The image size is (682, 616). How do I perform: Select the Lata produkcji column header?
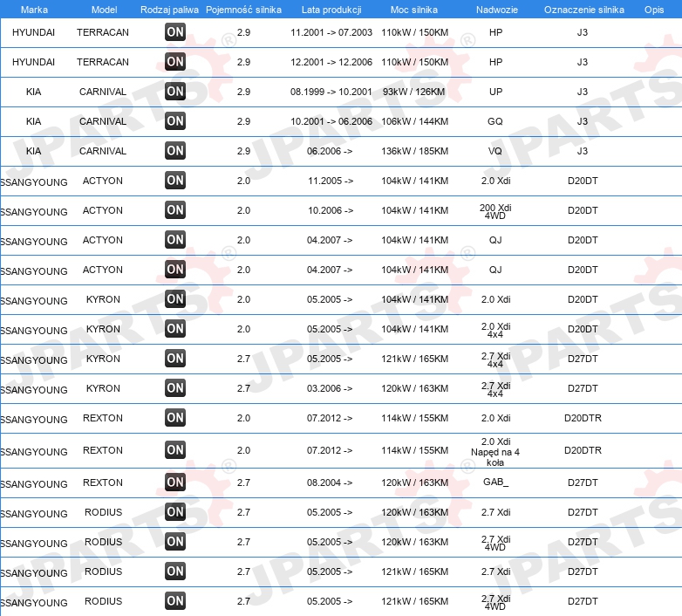pos(331,10)
